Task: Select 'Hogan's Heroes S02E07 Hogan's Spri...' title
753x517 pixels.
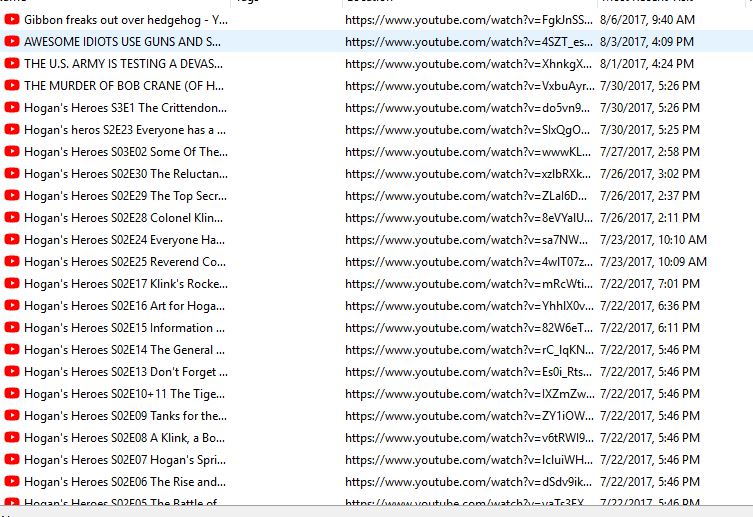Action: (x=125, y=460)
